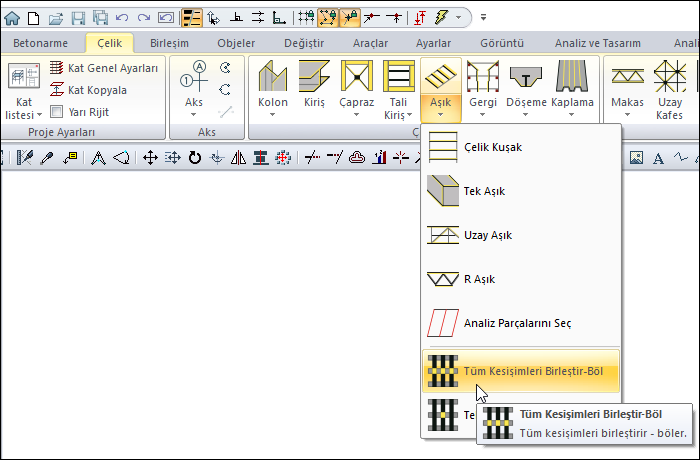Click Kat Genel Ayarları button
Viewport: 700px width, 460px height.
click(103, 68)
